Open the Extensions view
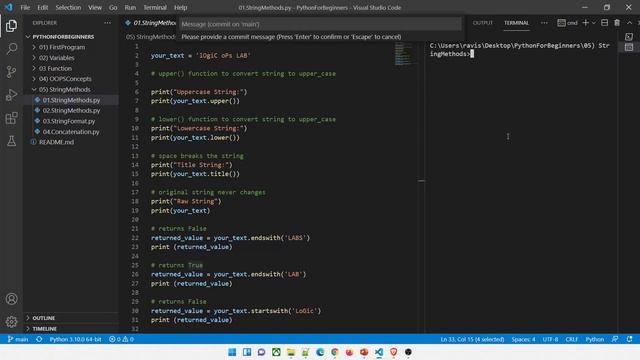 [x=11, y=118]
